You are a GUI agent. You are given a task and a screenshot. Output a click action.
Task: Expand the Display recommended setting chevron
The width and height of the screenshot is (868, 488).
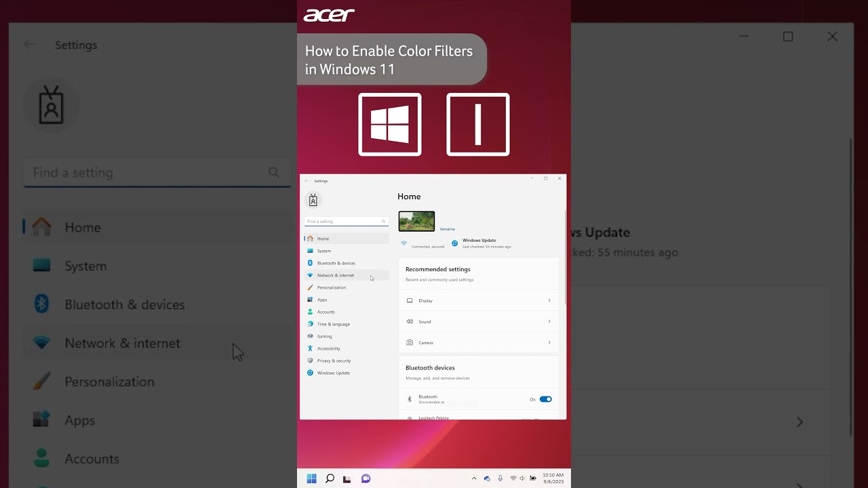(x=549, y=300)
